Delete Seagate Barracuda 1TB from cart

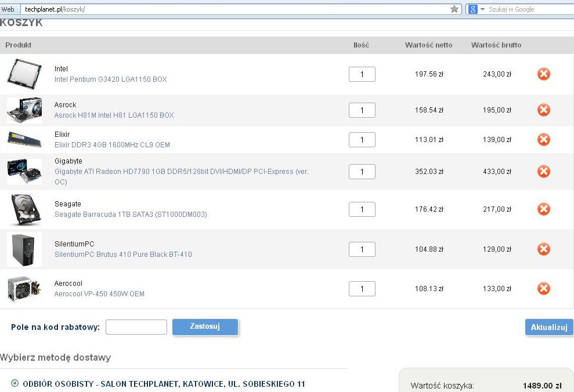(544, 209)
